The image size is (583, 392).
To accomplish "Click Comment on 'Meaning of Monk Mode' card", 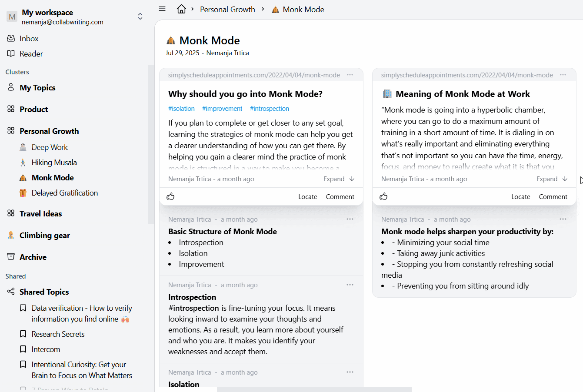I will [553, 197].
